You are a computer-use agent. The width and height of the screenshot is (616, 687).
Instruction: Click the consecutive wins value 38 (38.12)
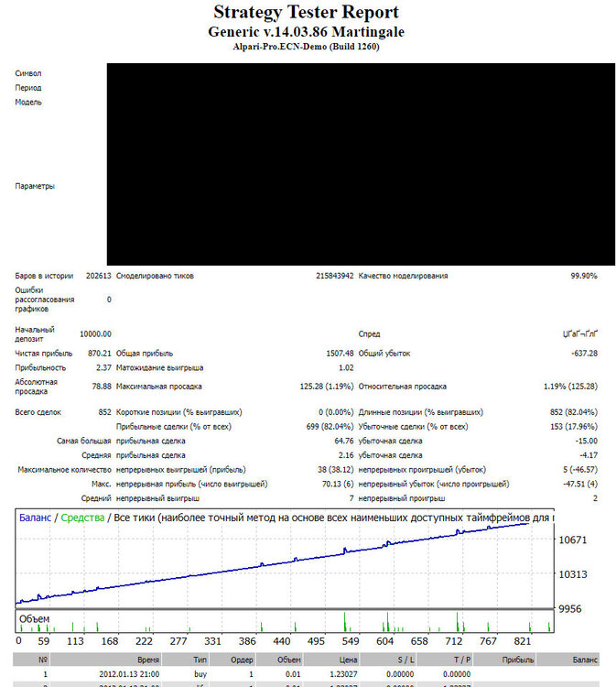pyautogui.click(x=335, y=470)
